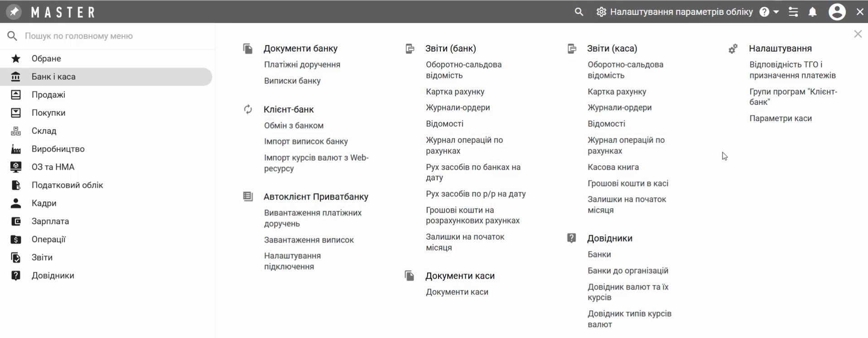
Task: Click the Налаштування gears icon
Action: point(733,48)
